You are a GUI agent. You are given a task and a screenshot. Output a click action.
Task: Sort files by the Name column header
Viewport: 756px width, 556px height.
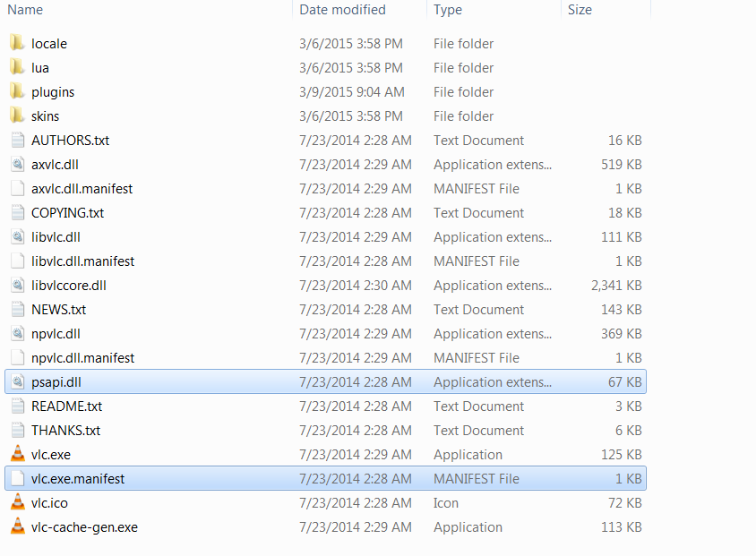click(x=25, y=10)
